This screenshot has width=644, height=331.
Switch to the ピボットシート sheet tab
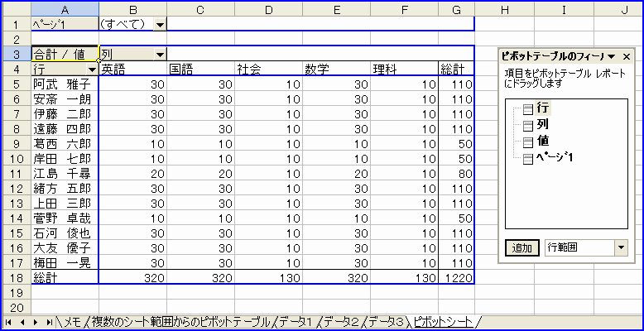click(444, 321)
